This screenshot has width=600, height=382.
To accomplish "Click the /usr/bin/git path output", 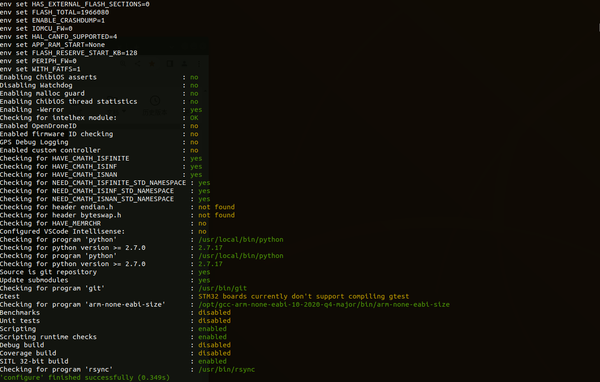I will [222, 288].
